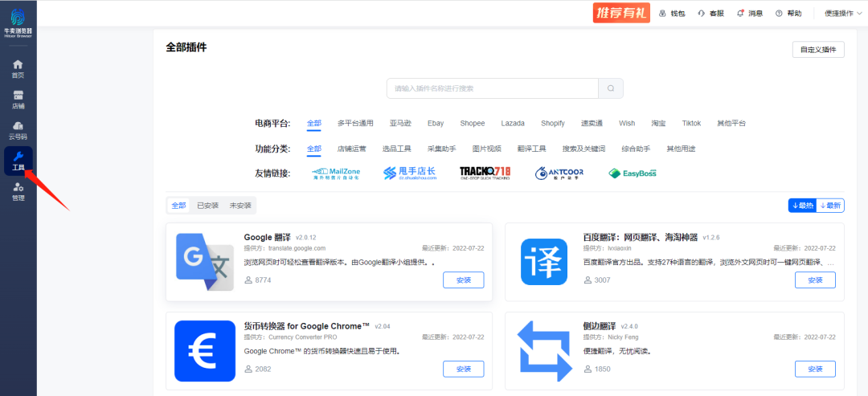Image resolution: width=868 pixels, height=396 pixels.
Task: Filter category by 其他用途
Action: (x=681, y=149)
